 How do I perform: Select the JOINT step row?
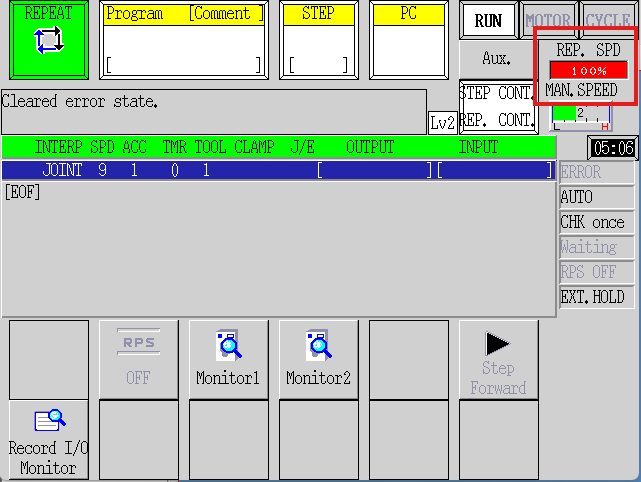(279, 170)
